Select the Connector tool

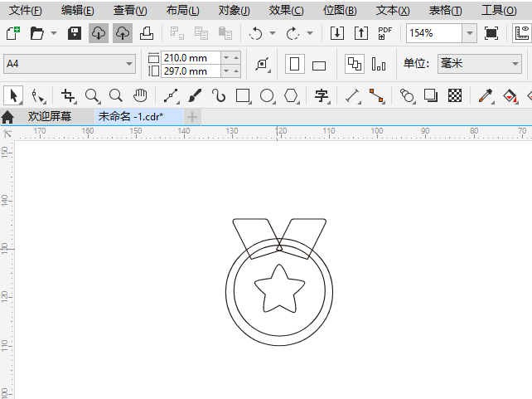[376, 95]
